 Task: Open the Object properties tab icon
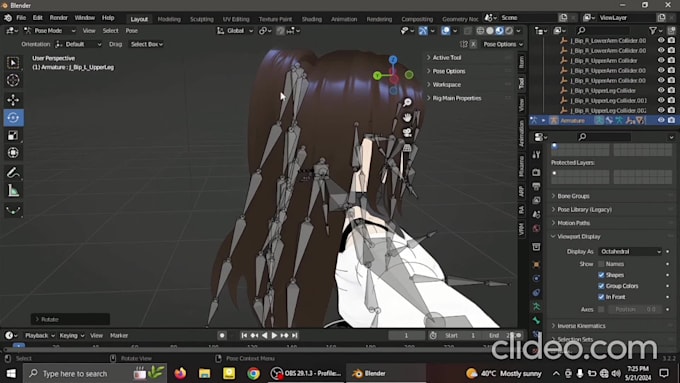click(536, 264)
